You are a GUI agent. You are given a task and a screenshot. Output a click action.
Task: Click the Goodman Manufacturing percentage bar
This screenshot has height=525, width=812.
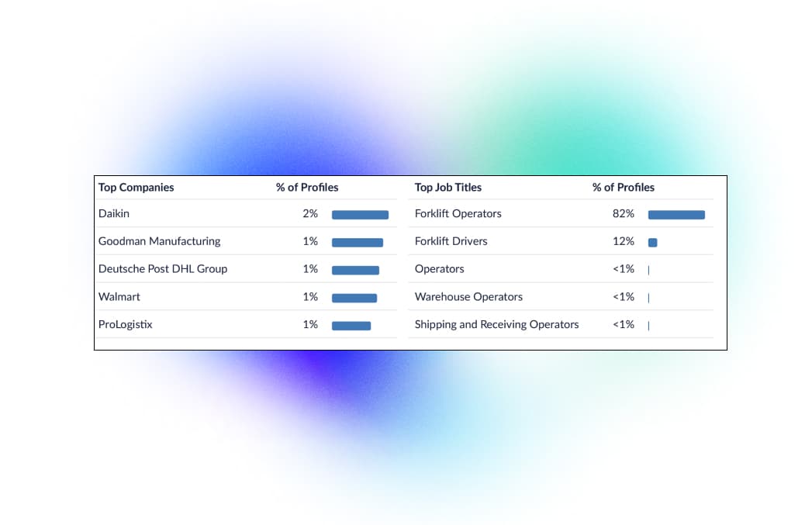[x=358, y=242]
